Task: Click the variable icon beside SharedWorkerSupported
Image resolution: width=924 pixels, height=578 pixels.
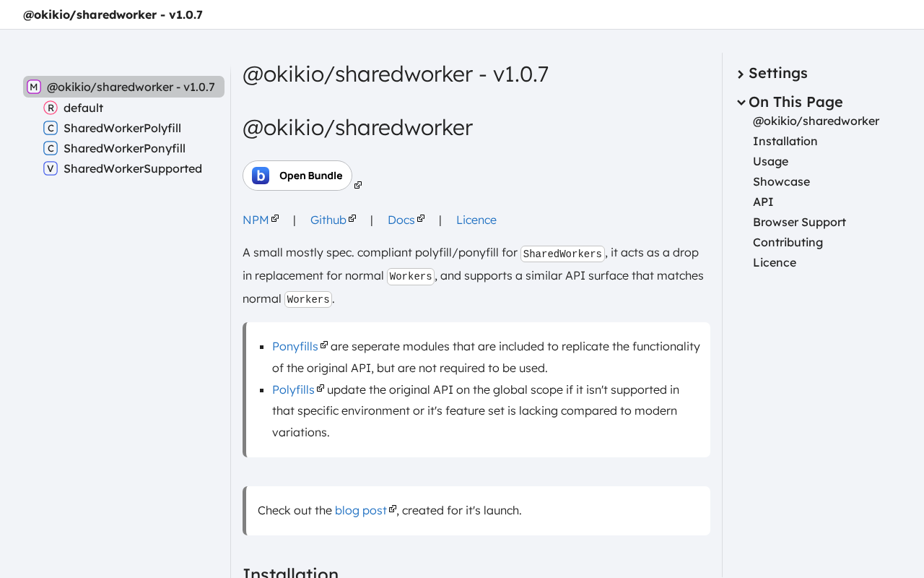Action: [x=51, y=168]
